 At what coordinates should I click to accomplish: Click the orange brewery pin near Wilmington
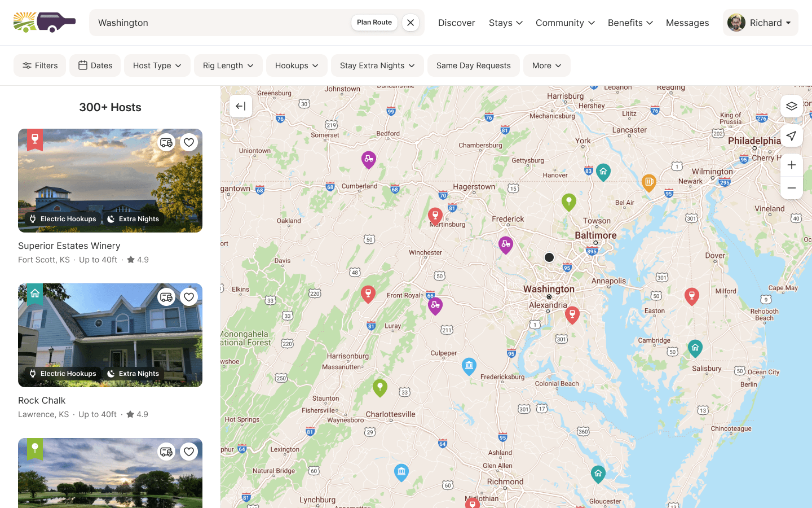click(x=649, y=182)
